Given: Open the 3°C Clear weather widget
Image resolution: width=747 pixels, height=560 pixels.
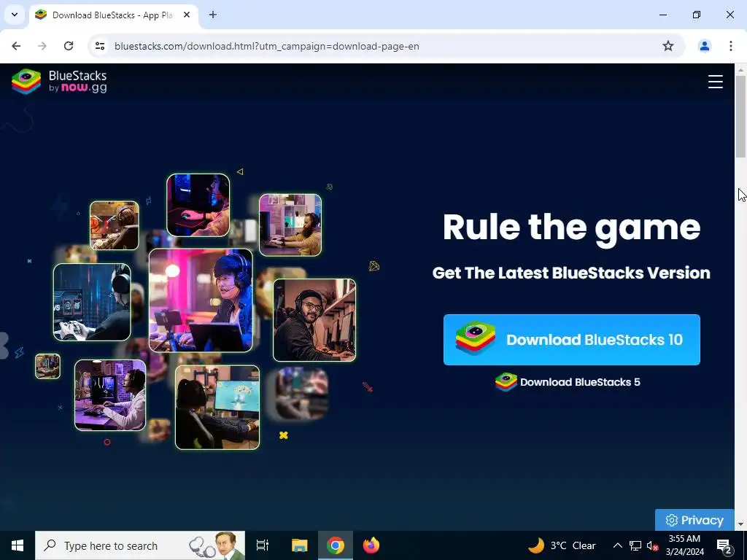Looking at the screenshot, I should pos(562,545).
